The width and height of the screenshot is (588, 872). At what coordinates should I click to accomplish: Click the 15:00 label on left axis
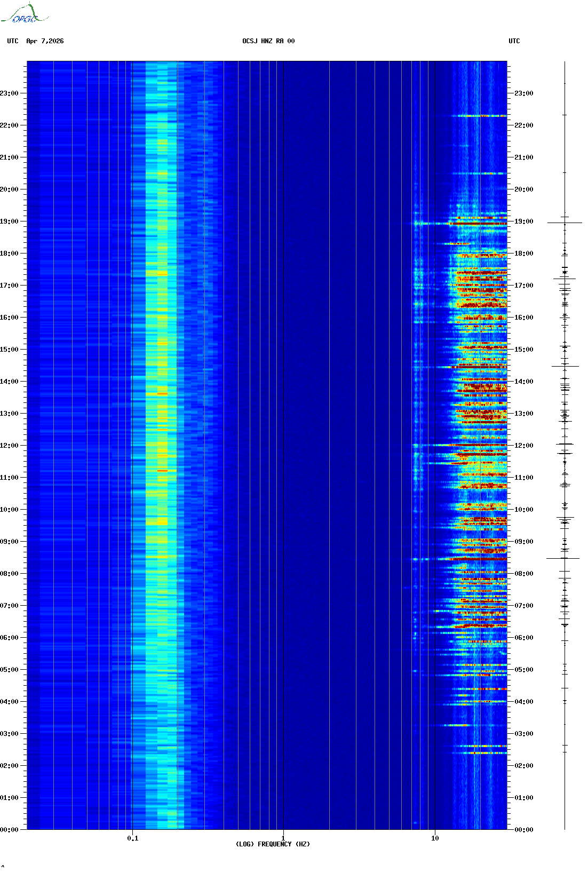[9, 350]
